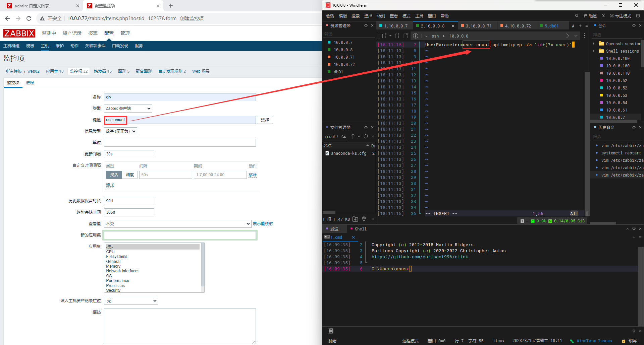Screen dimensions: 644x345
Task: Open WindTerm 会话 menu
Action: pyautogui.click(x=330, y=16)
